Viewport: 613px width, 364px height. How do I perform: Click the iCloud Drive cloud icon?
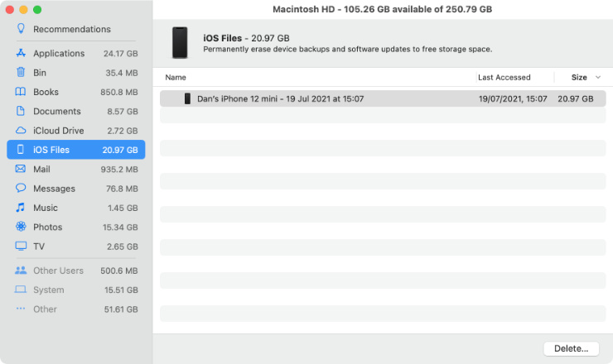click(x=21, y=131)
